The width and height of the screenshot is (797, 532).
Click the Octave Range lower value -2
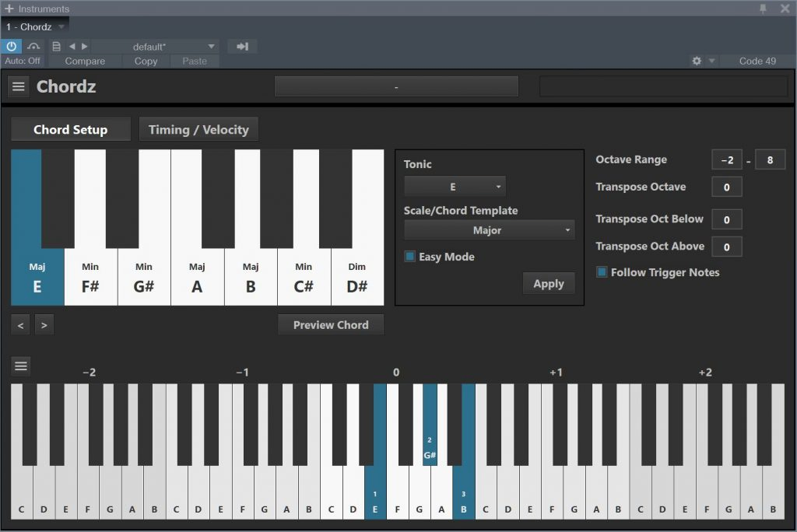pos(727,160)
